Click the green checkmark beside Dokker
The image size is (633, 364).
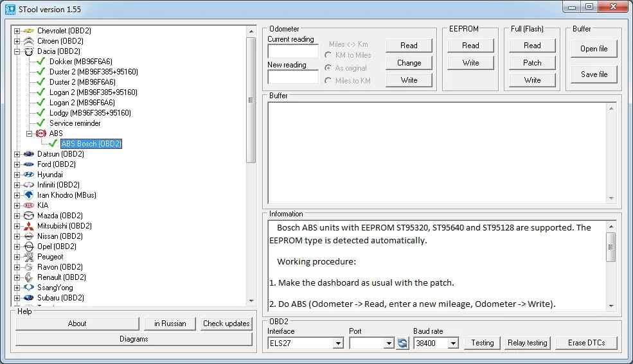40,62
